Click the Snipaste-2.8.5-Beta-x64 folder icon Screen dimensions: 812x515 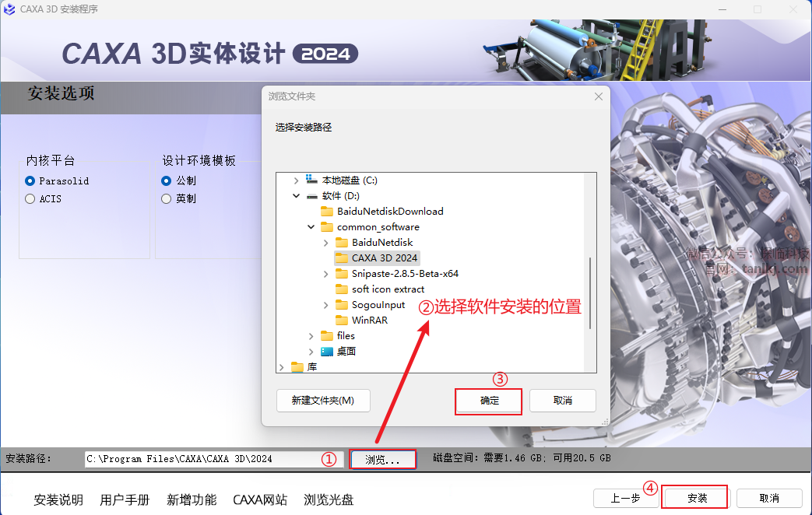342,273
